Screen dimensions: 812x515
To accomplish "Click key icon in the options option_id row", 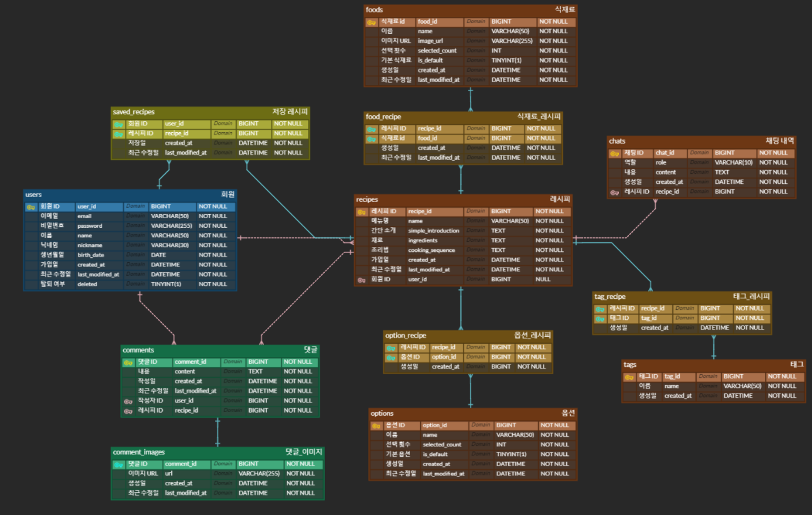I will (x=376, y=426).
